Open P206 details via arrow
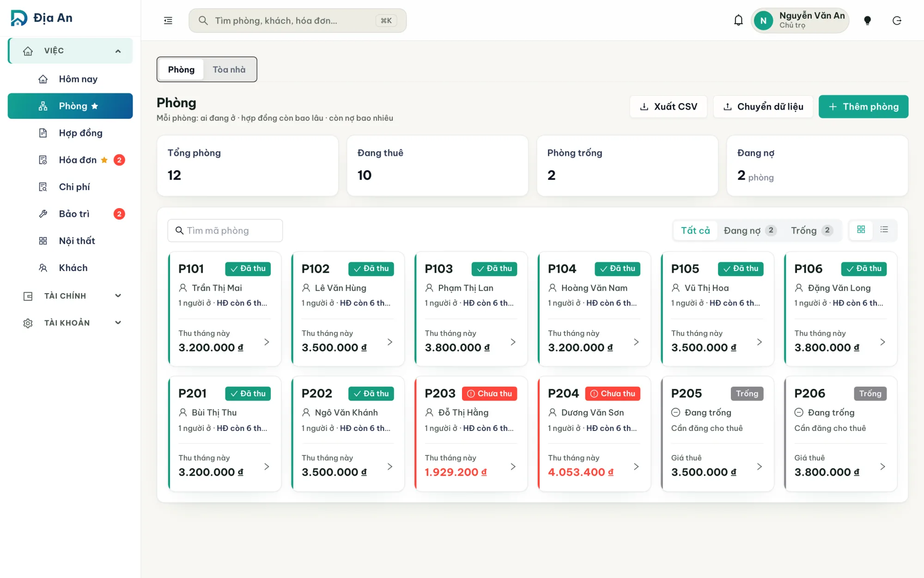The image size is (924, 578). (883, 467)
